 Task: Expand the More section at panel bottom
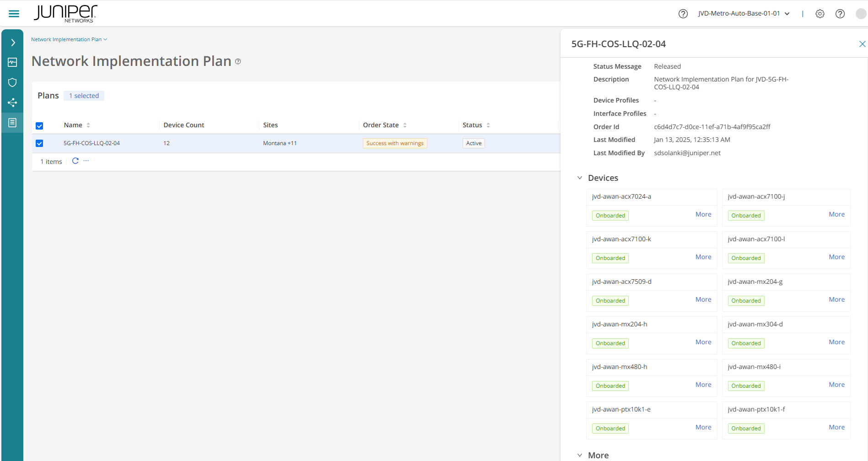580,455
